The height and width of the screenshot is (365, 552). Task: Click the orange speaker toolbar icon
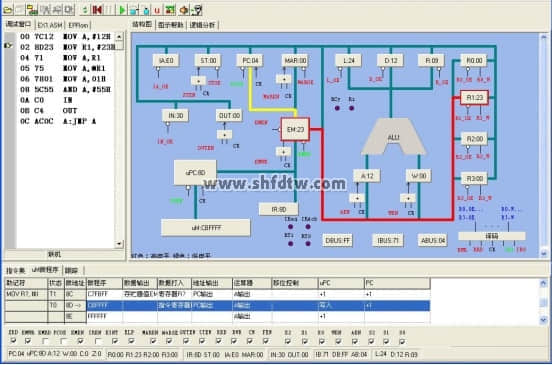[184, 10]
